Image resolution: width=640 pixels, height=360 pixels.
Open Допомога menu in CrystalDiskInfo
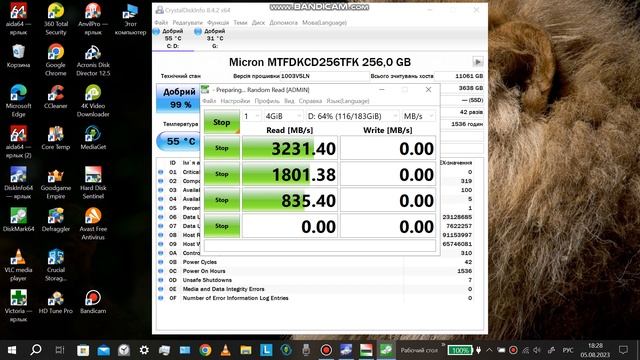tap(284, 22)
